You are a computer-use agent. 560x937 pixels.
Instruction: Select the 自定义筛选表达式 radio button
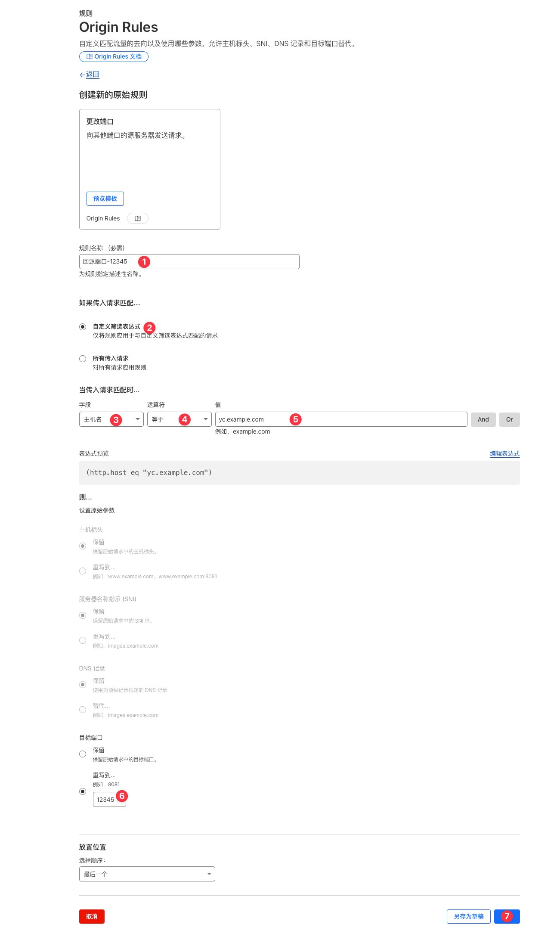(83, 327)
